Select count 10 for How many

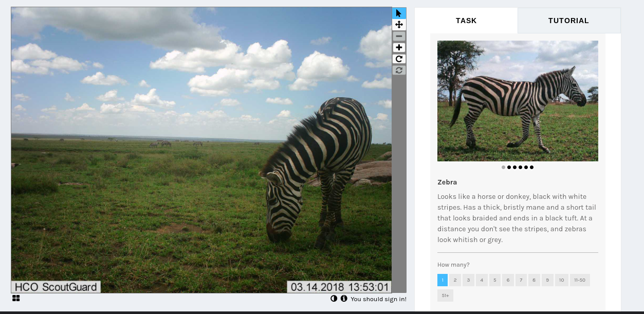tap(561, 280)
